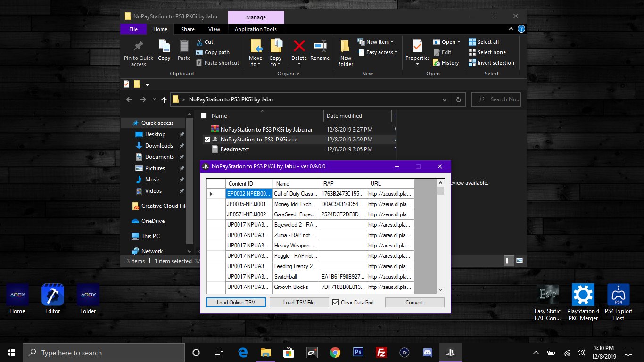
Task: Click the New folder icon
Action: point(346,46)
